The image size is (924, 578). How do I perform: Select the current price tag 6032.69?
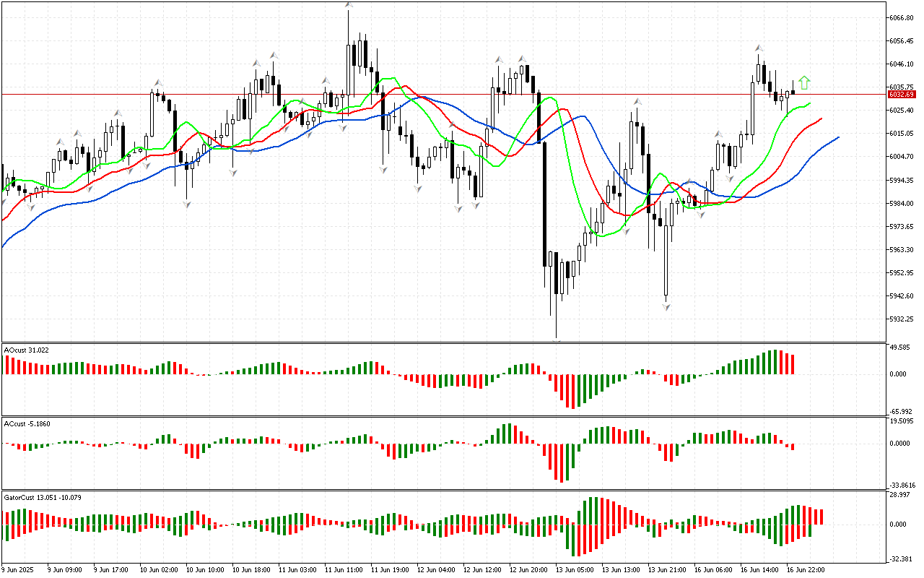[901, 95]
